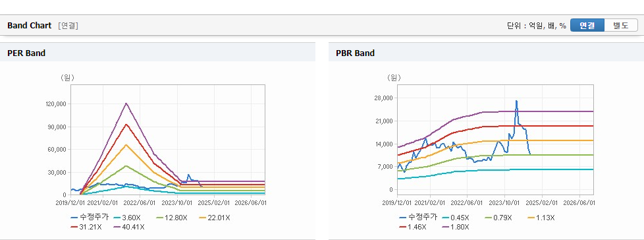Select the 1.46X red PBR legend entry

(414, 227)
